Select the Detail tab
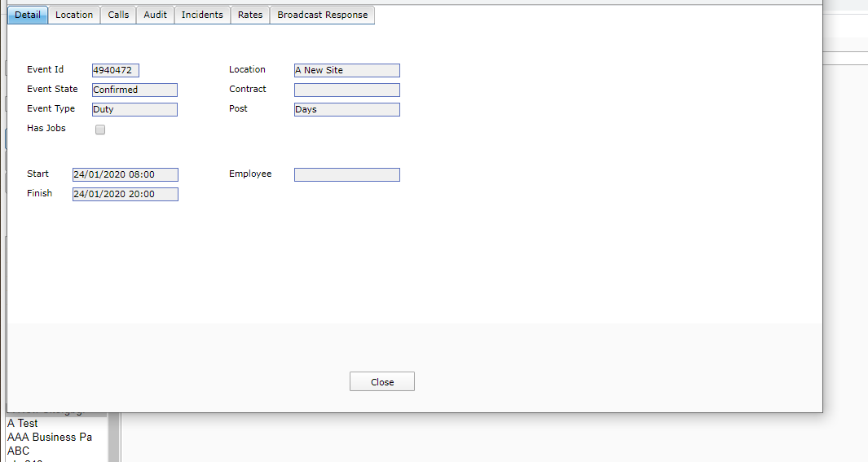 coord(28,15)
